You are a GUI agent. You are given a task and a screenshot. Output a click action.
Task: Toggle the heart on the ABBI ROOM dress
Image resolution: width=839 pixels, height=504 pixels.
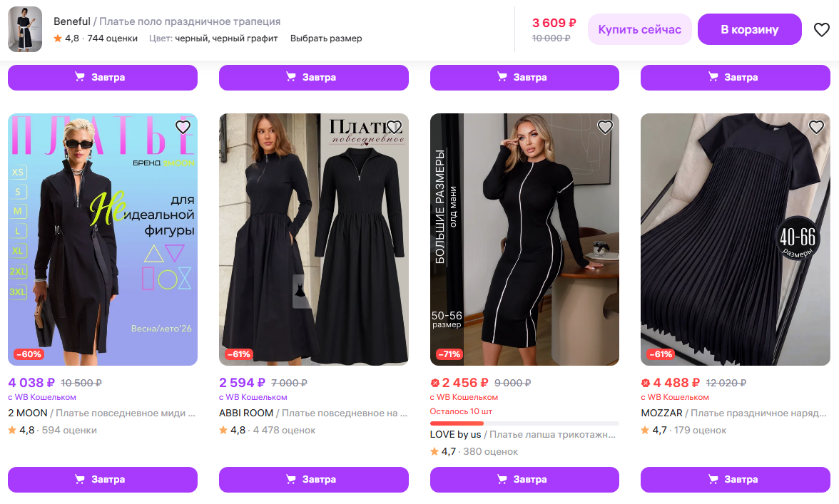(x=394, y=127)
